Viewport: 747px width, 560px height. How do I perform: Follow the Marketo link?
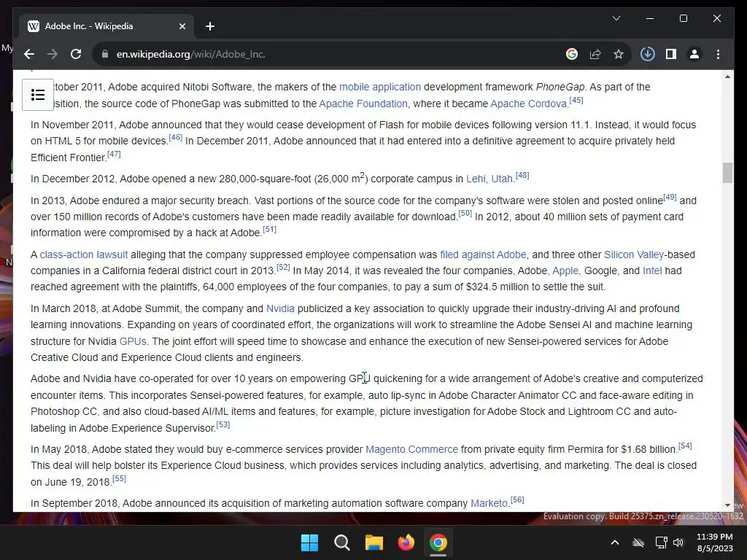click(489, 503)
